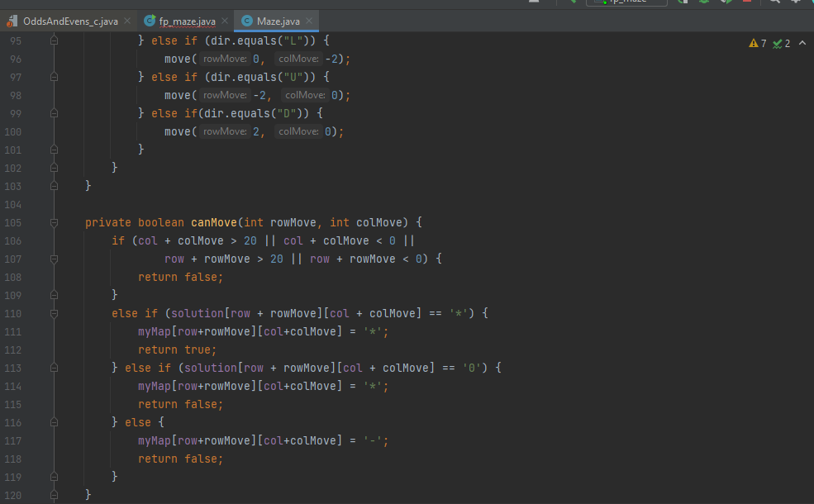Click the "boolean" keyword on line 105
Viewport: 814px width, 504px height.
coord(161,223)
